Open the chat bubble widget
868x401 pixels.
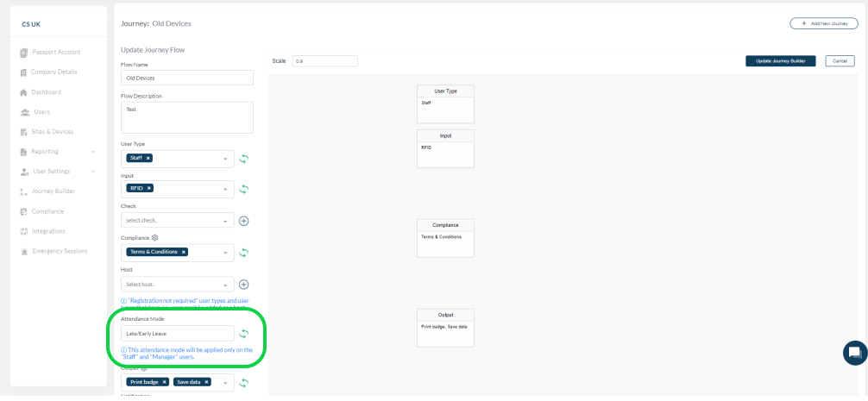pyautogui.click(x=855, y=353)
